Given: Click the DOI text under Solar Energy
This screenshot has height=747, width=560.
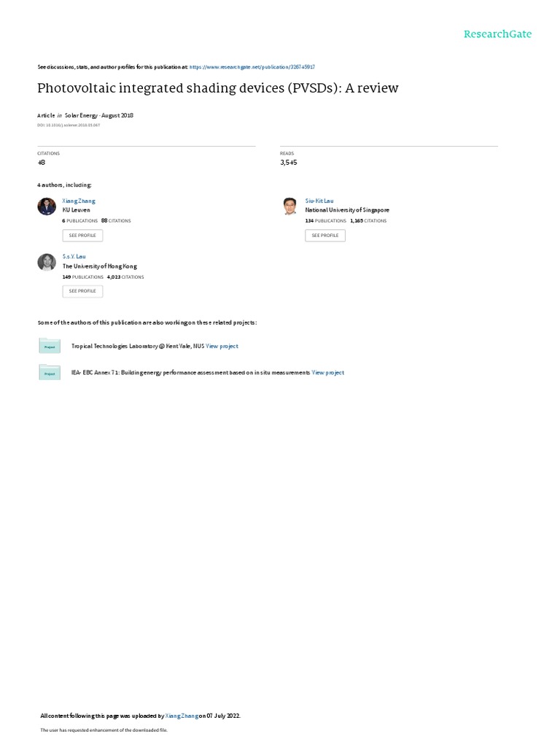Looking at the screenshot, I should [x=69, y=125].
